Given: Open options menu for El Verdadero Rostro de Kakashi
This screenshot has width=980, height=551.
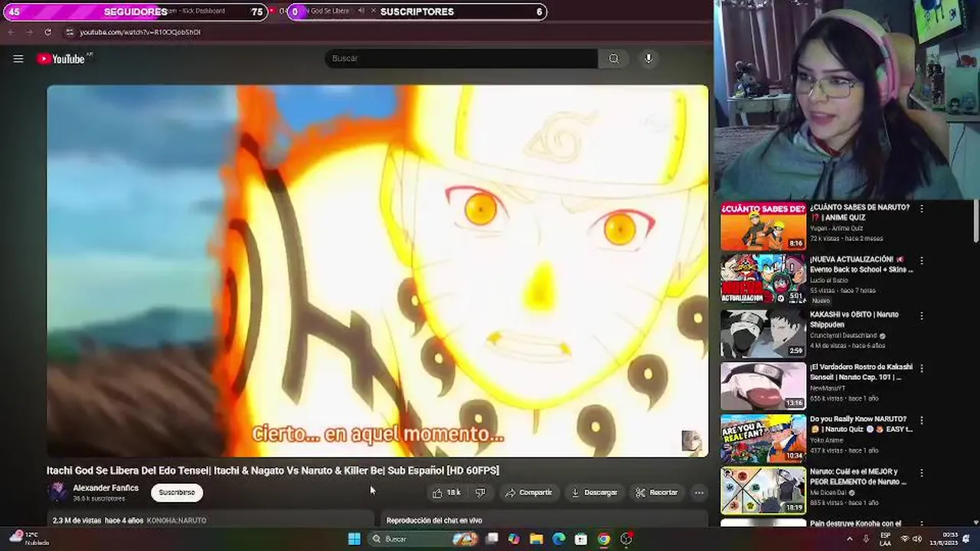Looking at the screenshot, I should (922, 368).
